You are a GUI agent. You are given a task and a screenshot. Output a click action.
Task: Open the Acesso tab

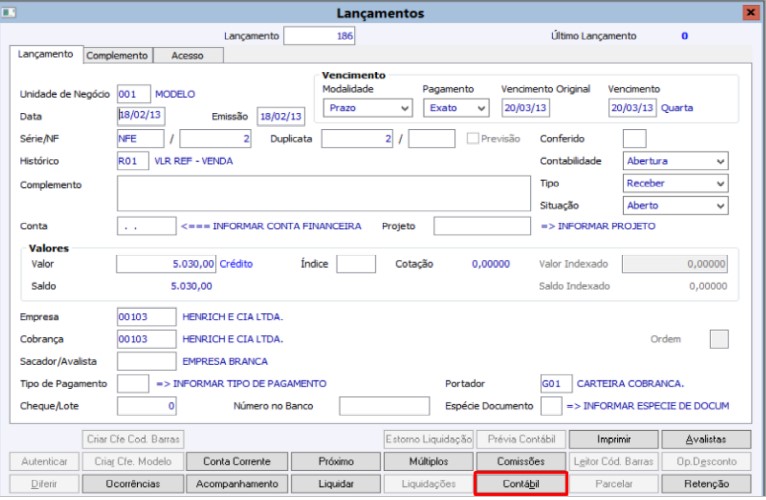(188, 56)
